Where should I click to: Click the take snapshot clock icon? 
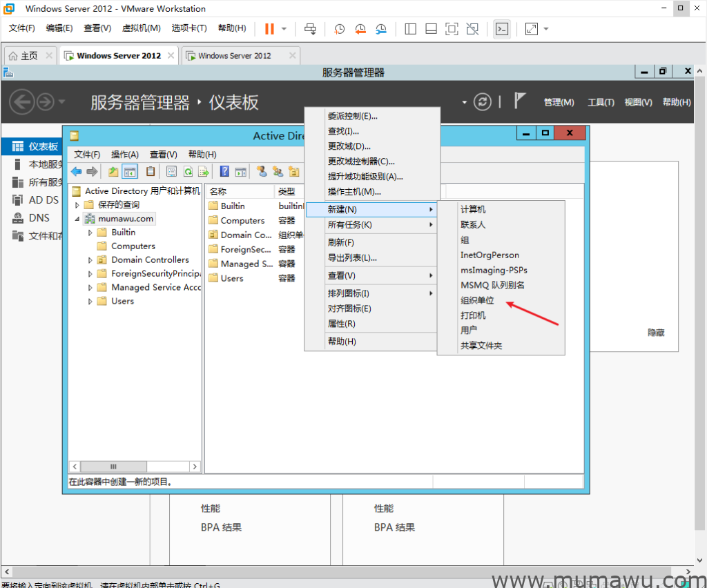pyautogui.click(x=339, y=29)
